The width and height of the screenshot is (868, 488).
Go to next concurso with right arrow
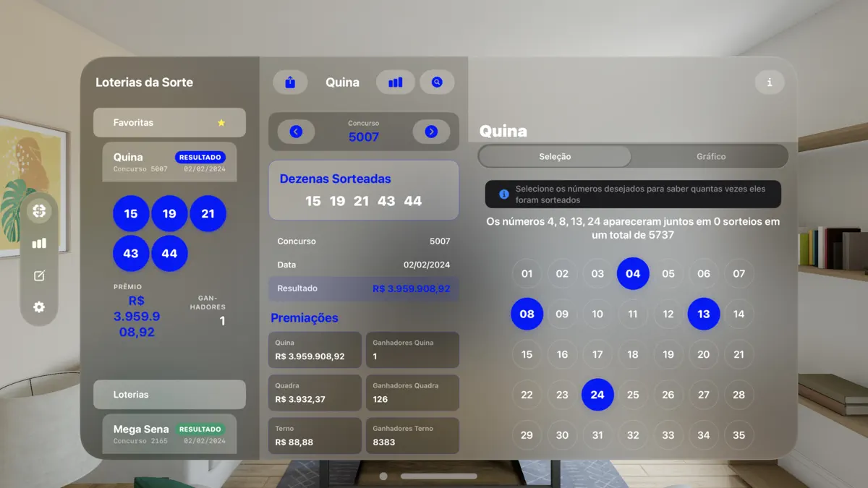click(x=431, y=132)
